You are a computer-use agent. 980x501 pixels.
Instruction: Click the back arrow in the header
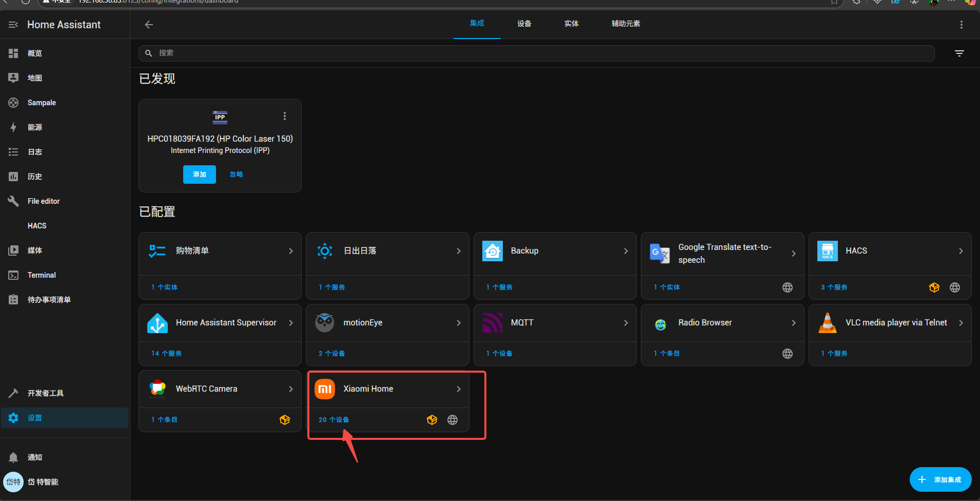pos(149,25)
